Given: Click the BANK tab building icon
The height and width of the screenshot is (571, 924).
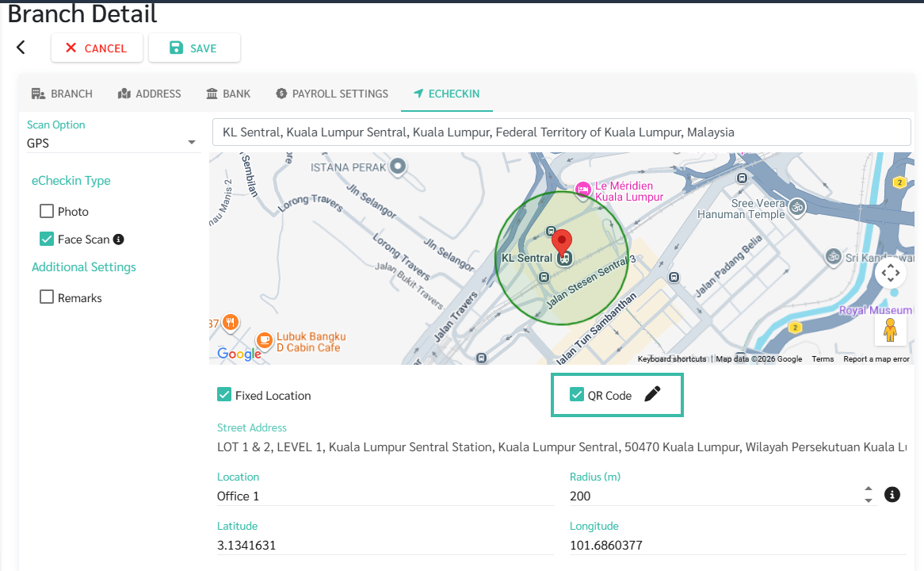Looking at the screenshot, I should tap(212, 94).
